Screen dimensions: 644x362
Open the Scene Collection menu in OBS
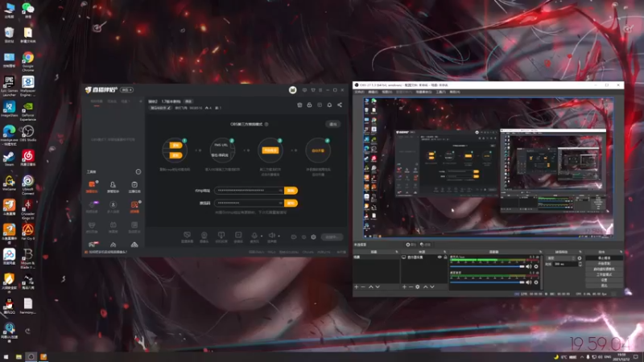click(x=423, y=92)
